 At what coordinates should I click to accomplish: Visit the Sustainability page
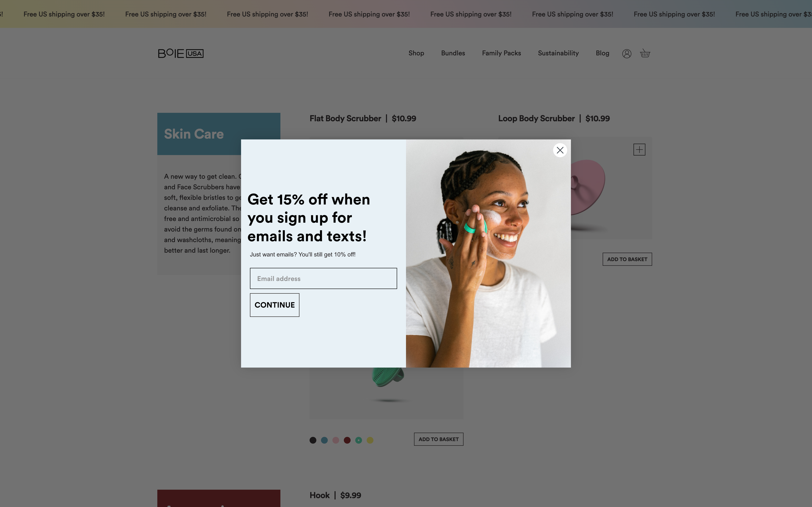tap(558, 53)
